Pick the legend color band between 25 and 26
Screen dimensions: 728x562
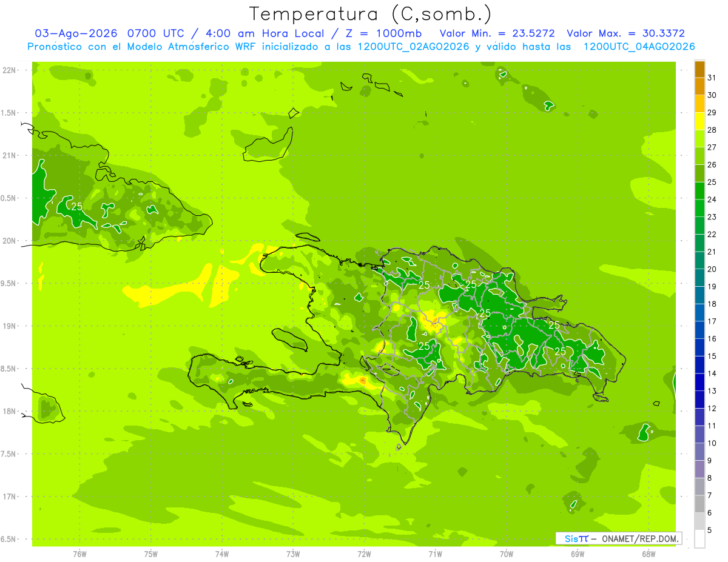click(699, 173)
